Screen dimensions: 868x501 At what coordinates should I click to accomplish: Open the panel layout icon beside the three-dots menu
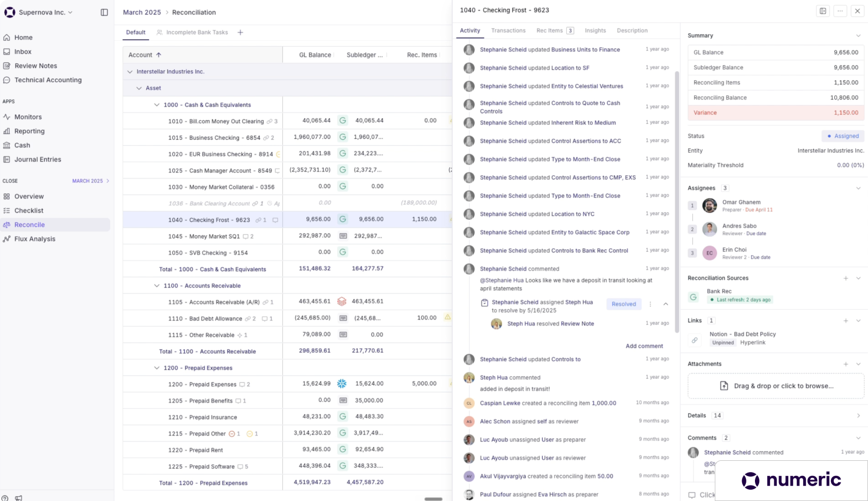pos(823,11)
